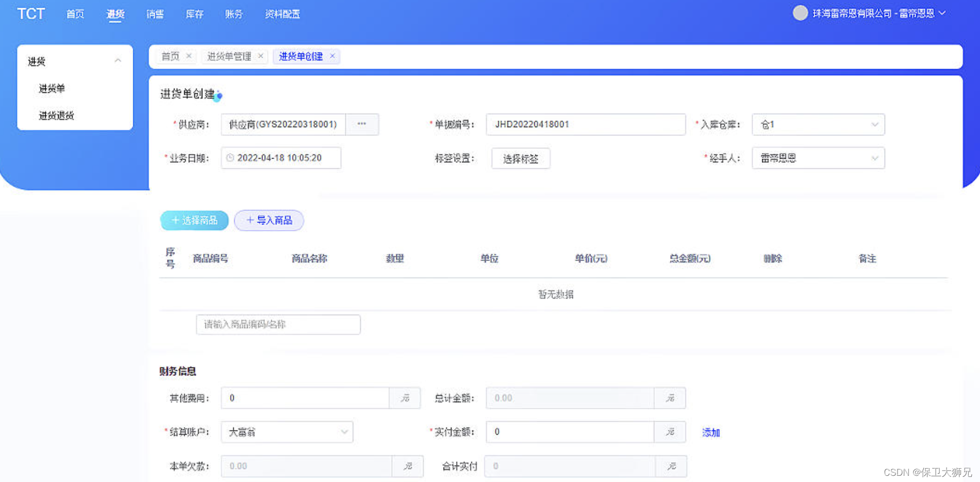Screen dimensions: 980x482
Task: Open the company account dropdown arrow
Action: click(x=942, y=13)
